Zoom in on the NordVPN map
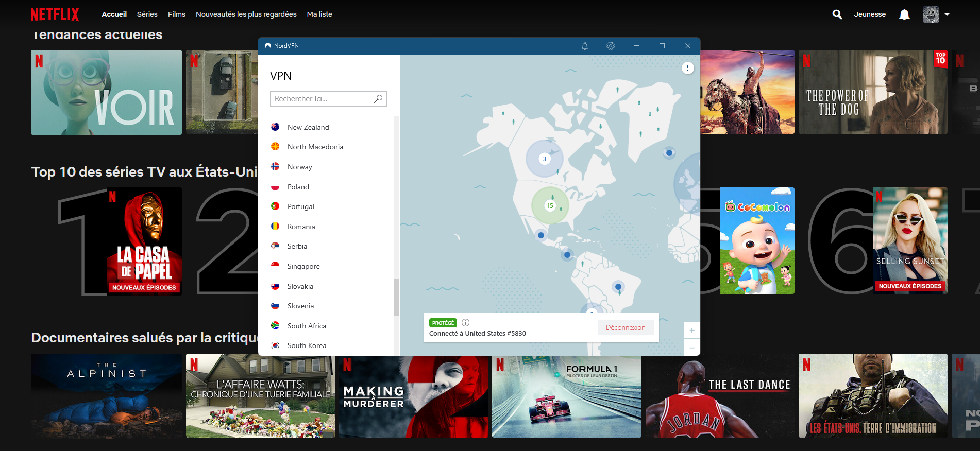Image resolution: width=980 pixels, height=451 pixels. [692, 331]
